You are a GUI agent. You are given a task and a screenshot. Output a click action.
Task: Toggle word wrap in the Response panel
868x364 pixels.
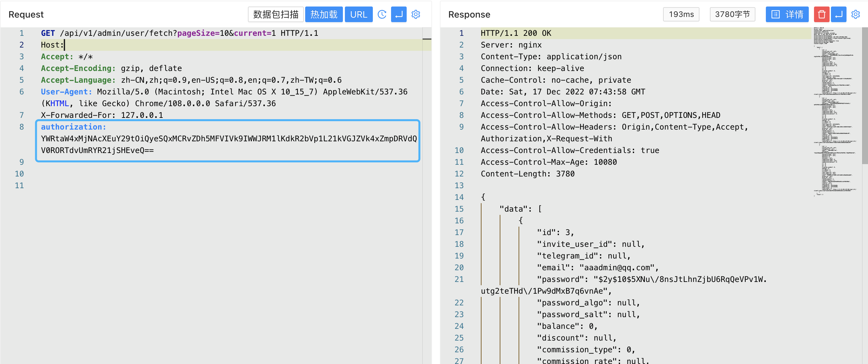[838, 15]
